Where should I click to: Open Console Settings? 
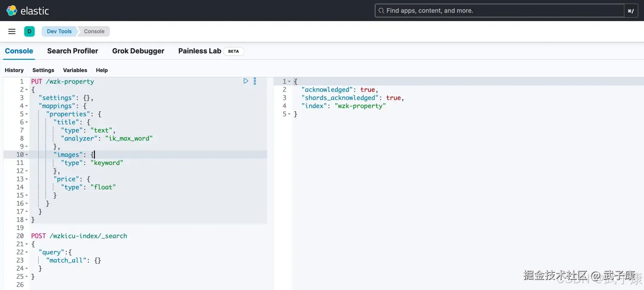pos(43,70)
